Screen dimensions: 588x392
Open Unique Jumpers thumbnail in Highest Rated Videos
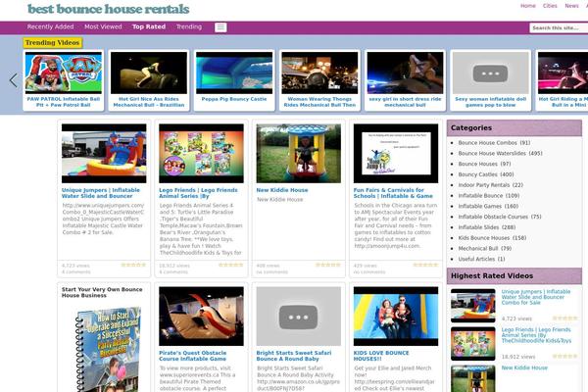tap(473, 306)
